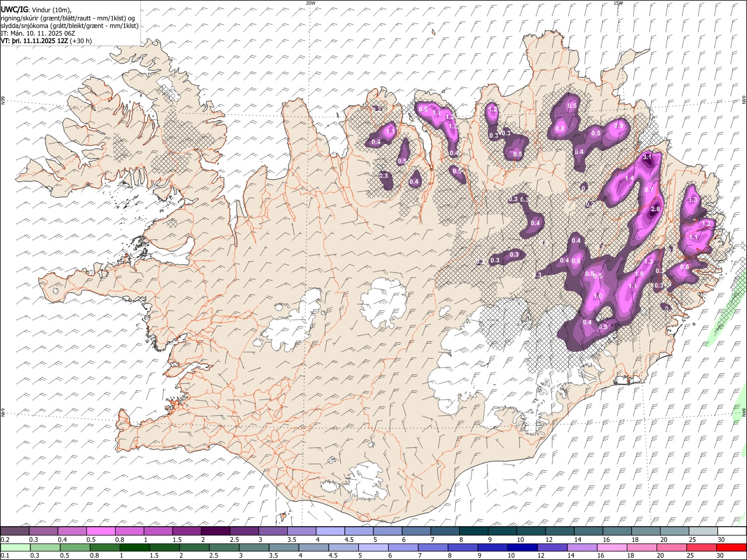Click the 'IT: Mán. 10. 11. 2025 06Z' line
The width and height of the screenshot is (747, 560).
coord(37,33)
